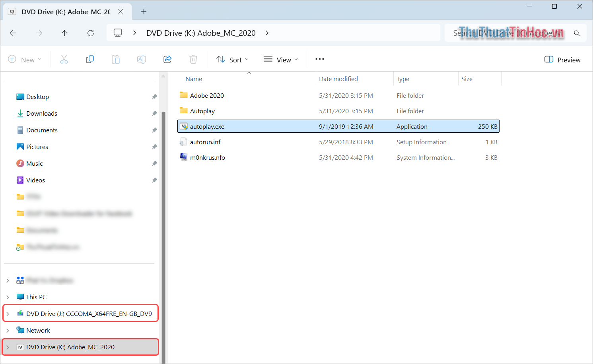
Task: Click the search magnifier icon
Action: tap(577, 33)
